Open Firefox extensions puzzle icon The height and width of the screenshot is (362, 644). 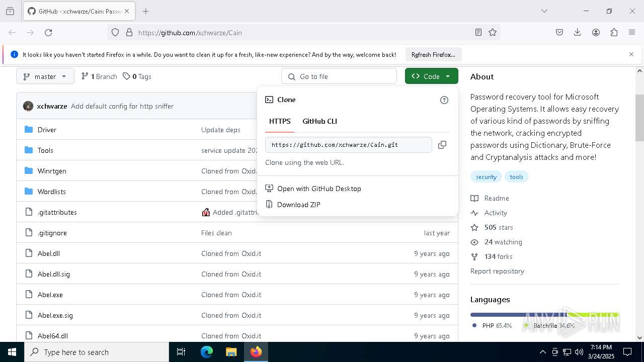click(x=614, y=32)
